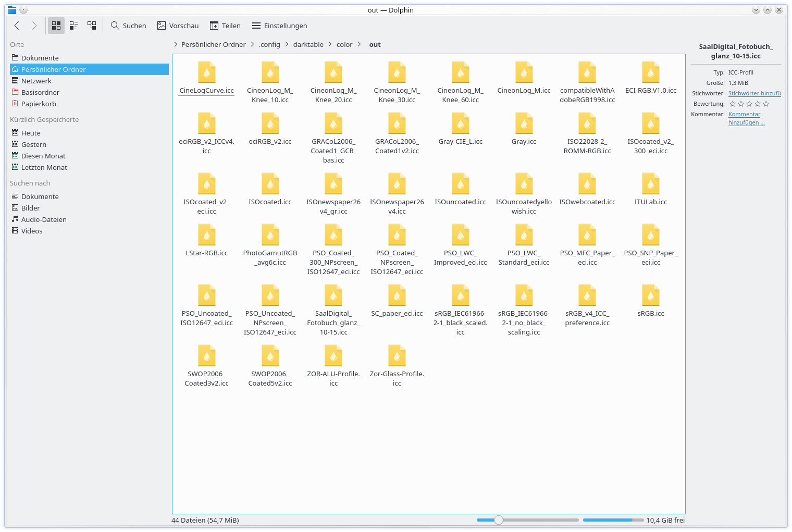Switch to icons view mode
This screenshot has width=792, height=532.
tap(56, 26)
